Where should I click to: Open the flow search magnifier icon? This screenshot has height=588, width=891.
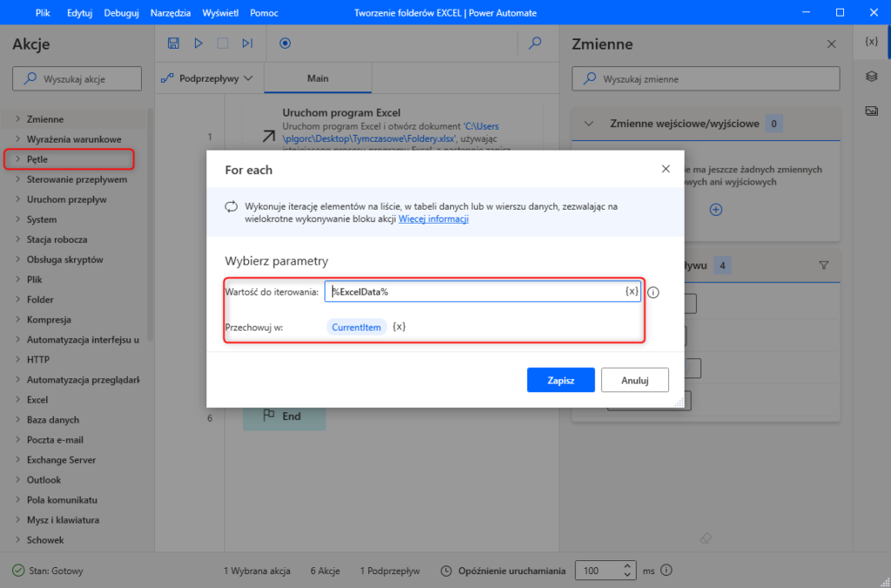(x=536, y=43)
